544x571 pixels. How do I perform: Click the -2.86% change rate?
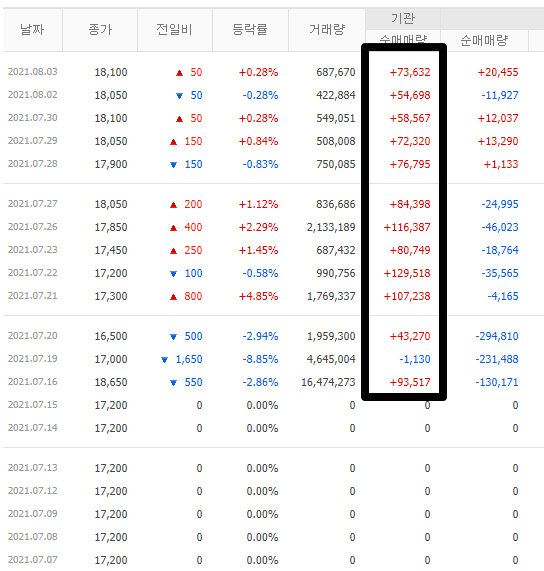click(260, 382)
